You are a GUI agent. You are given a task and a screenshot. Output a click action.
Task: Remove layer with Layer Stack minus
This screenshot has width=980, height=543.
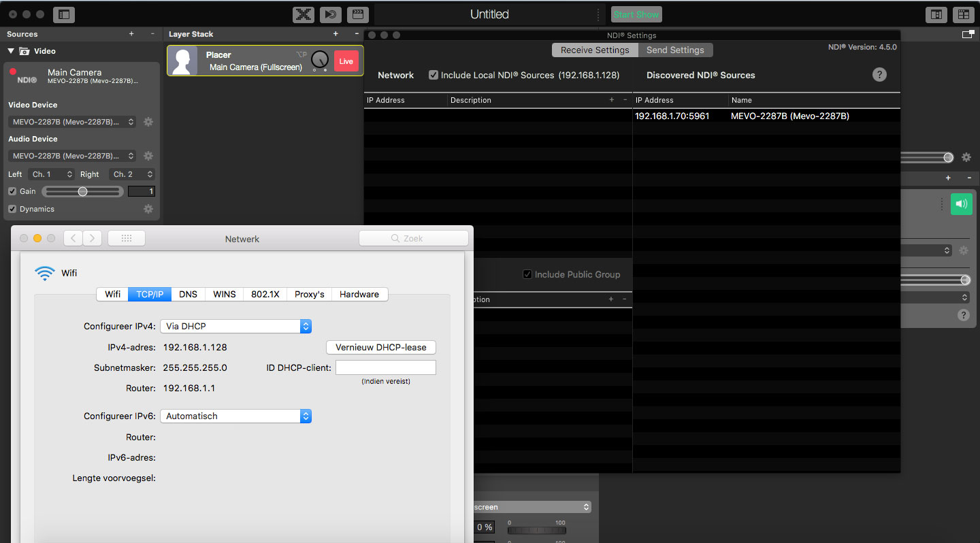pos(357,33)
